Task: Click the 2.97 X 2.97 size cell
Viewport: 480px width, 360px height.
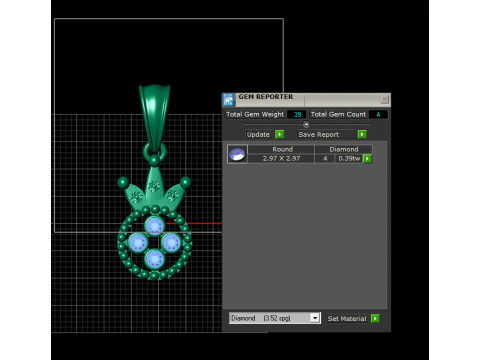Action: pos(281,158)
